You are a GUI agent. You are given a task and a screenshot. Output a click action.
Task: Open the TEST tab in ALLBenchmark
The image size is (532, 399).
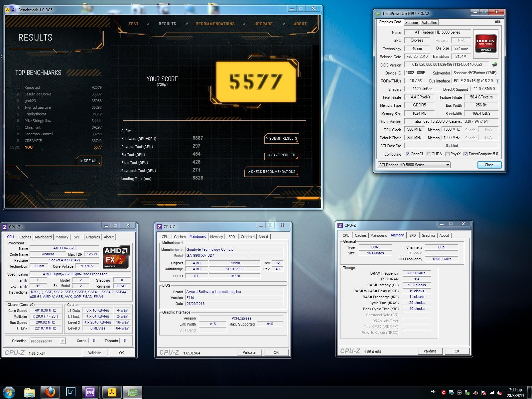(x=133, y=24)
